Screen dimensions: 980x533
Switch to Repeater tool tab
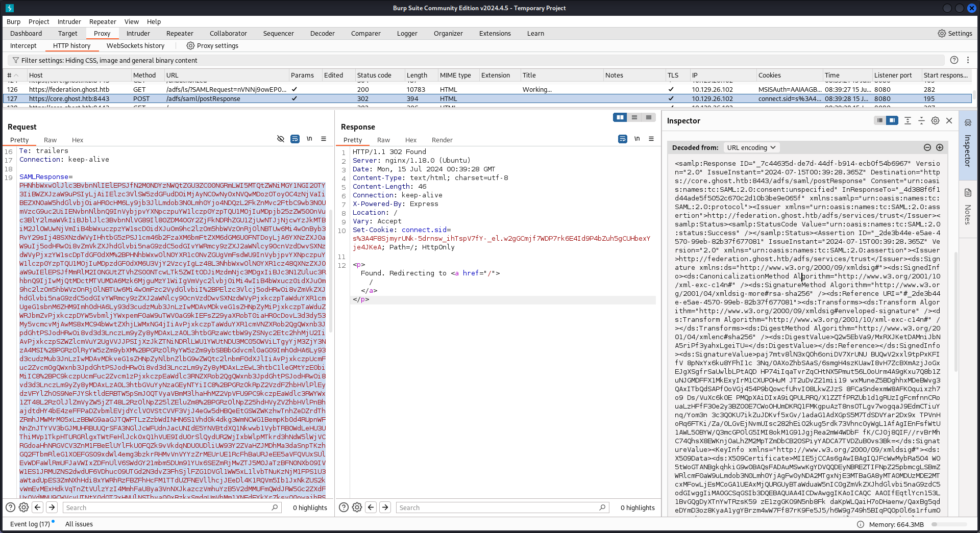pos(180,33)
